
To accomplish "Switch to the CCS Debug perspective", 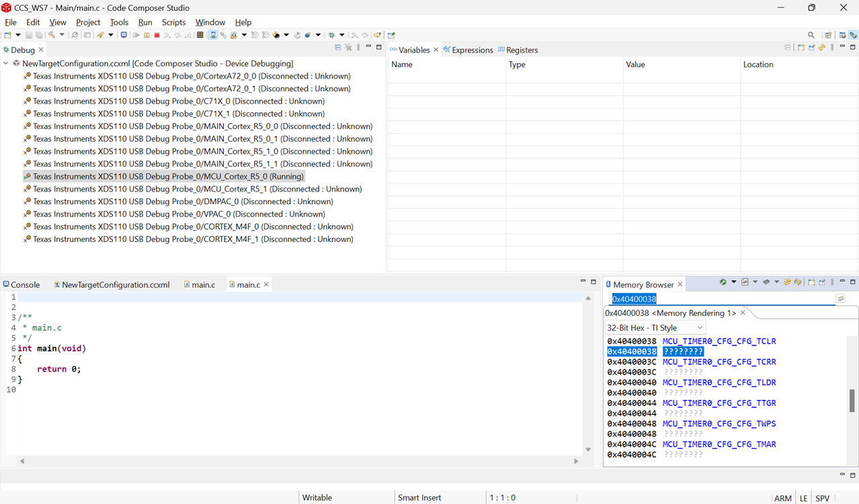I will (x=853, y=35).
